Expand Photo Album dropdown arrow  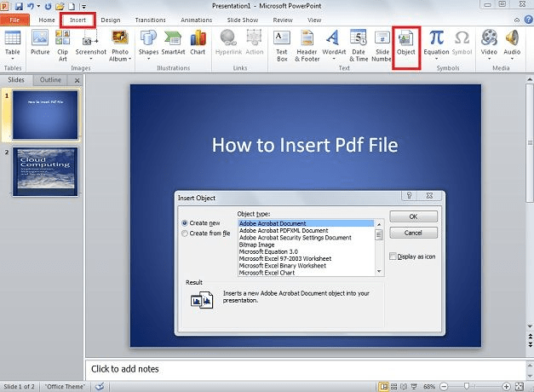[x=129, y=59]
